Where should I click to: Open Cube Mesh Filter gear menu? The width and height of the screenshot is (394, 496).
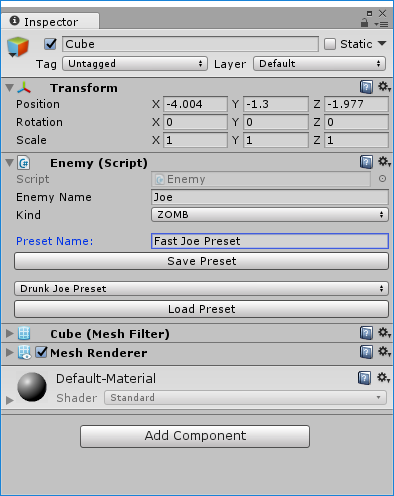pyautogui.click(x=384, y=332)
